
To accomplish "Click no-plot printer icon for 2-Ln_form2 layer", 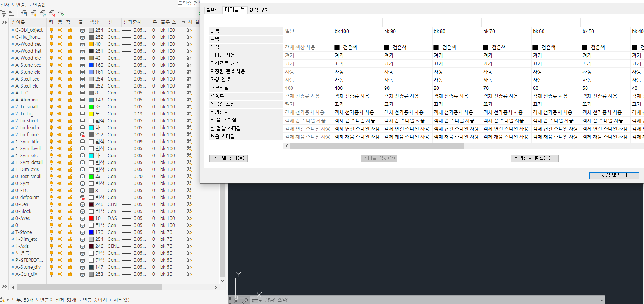I will (x=82, y=135).
